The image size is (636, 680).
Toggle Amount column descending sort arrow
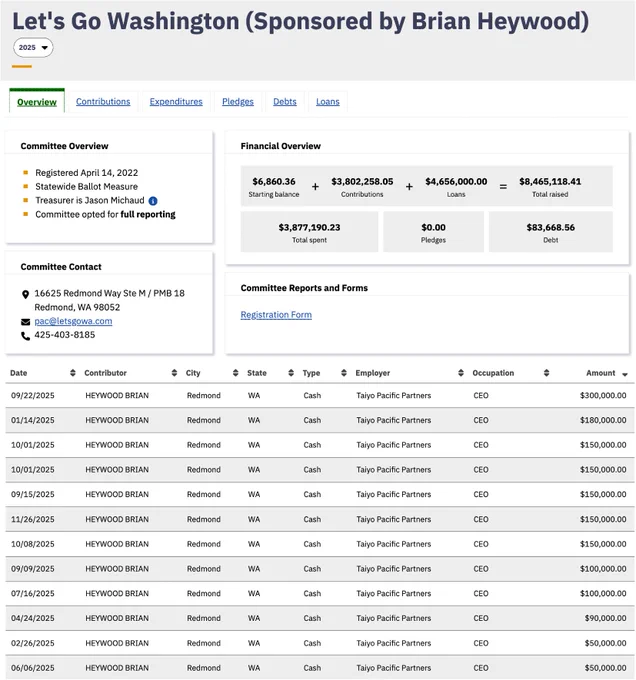click(625, 374)
